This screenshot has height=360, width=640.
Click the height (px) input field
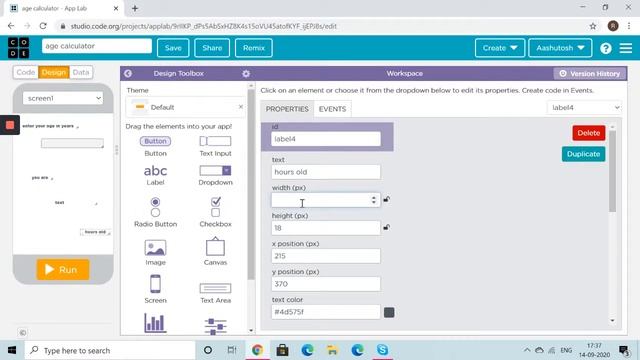coord(326,228)
